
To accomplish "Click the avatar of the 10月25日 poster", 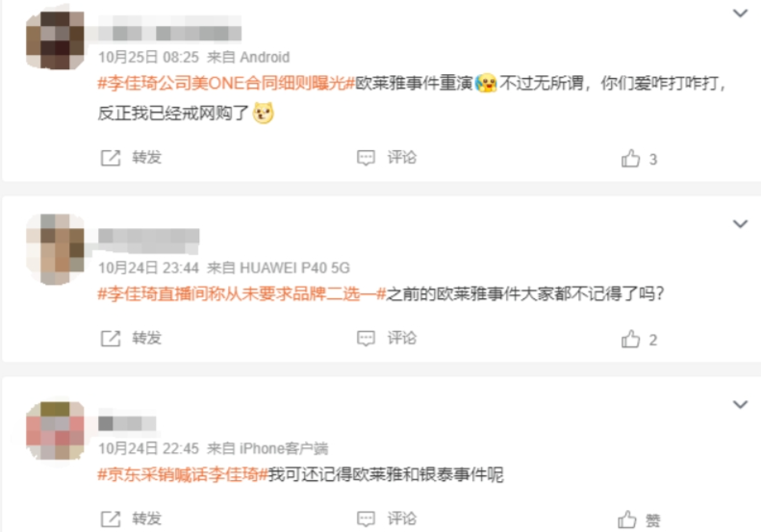I will click(55, 40).
